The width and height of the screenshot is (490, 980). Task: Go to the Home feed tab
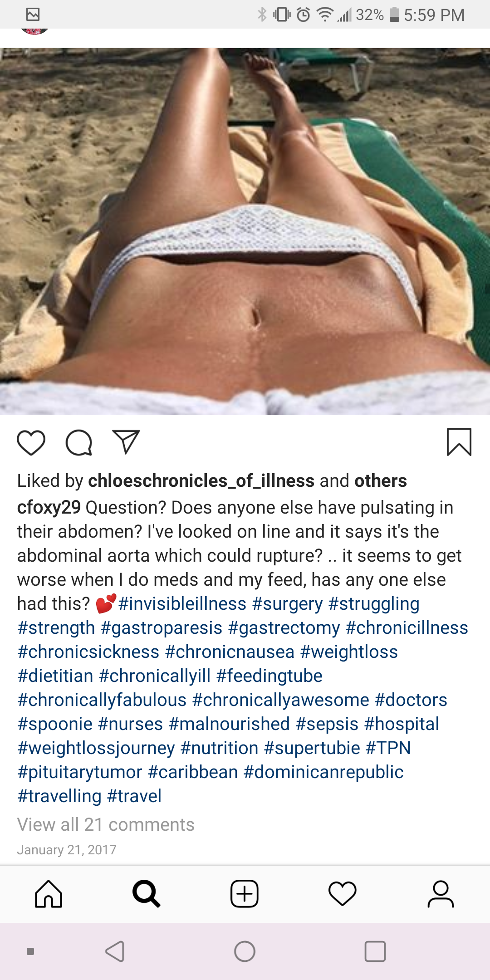tap(49, 894)
